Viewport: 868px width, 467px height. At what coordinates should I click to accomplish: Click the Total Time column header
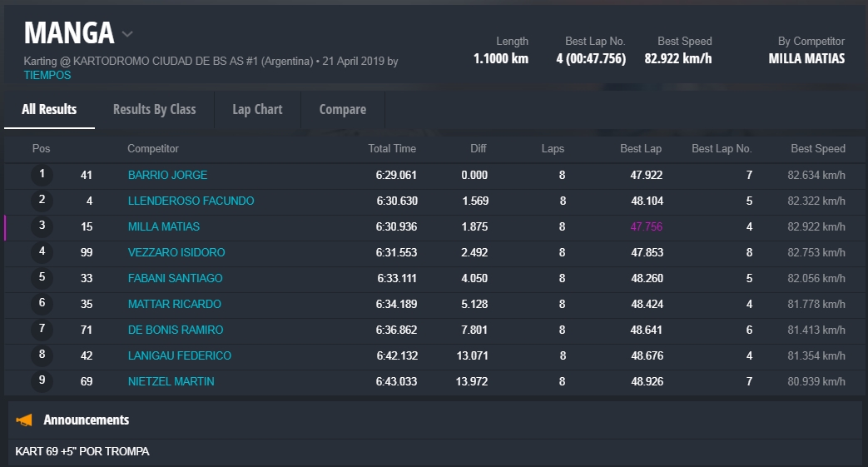tap(392, 149)
